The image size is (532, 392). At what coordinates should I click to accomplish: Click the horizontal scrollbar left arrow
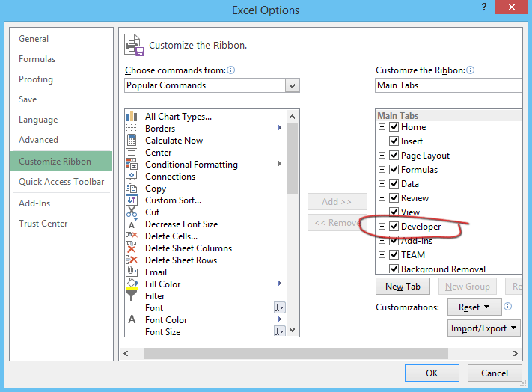tap(126, 353)
